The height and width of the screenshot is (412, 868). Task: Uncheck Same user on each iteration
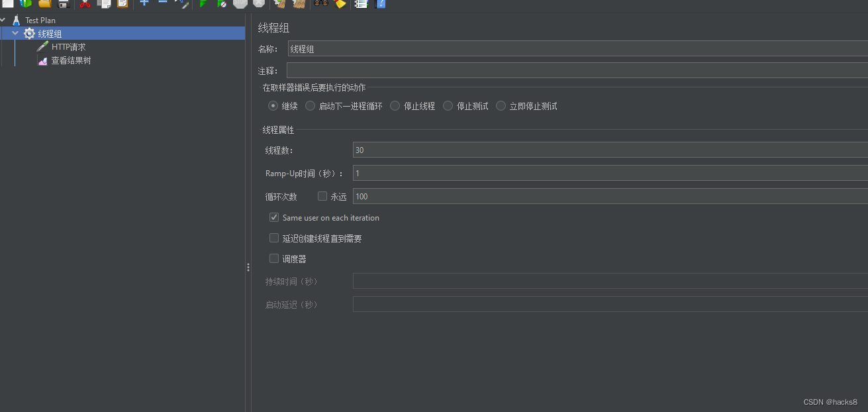[274, 217]
